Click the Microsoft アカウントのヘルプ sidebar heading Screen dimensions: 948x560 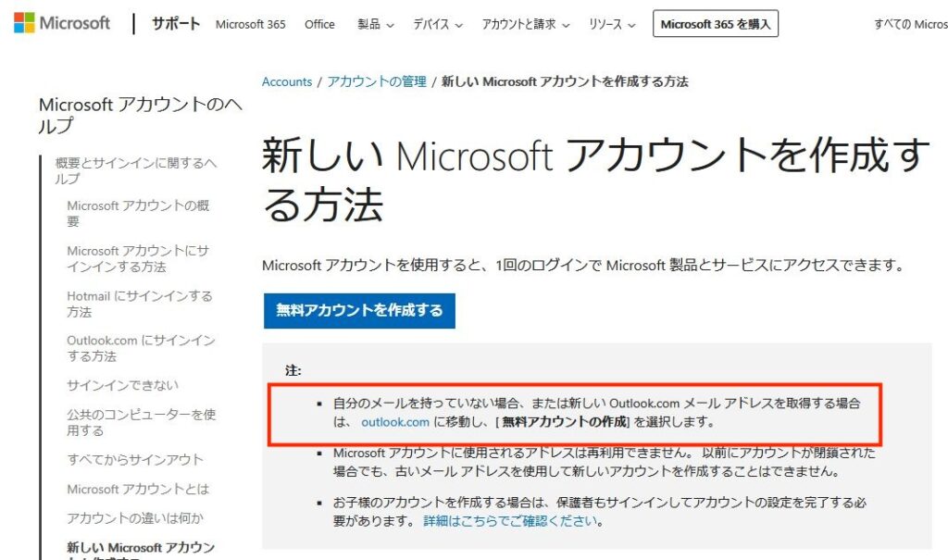[141, 115]
